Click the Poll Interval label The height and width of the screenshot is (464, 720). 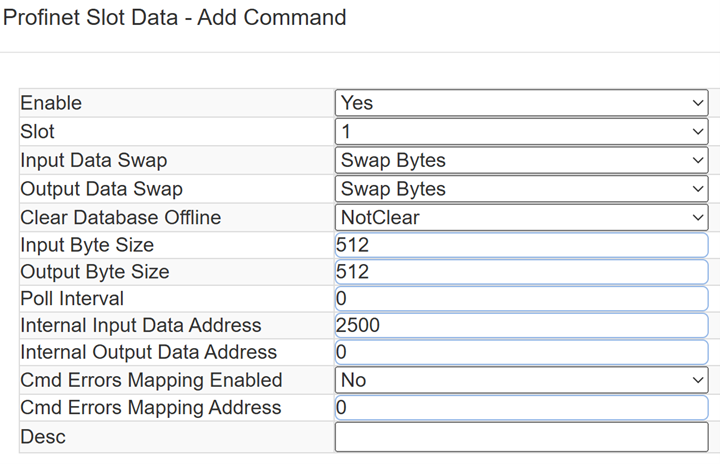[x=72, y=299]
